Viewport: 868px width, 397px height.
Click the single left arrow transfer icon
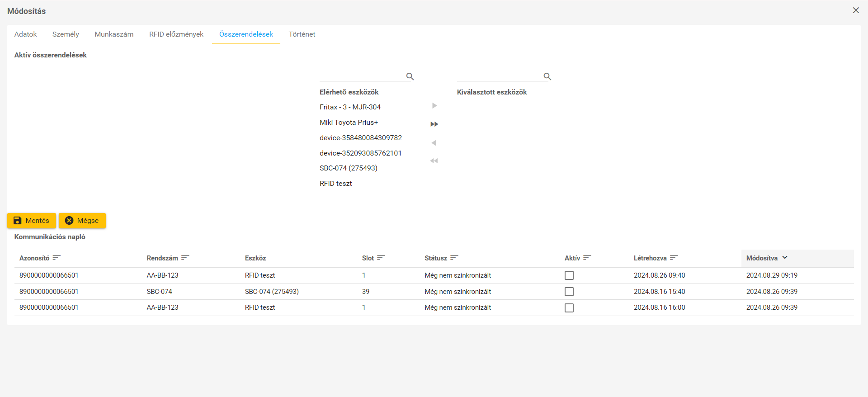[x=434, y=143]
